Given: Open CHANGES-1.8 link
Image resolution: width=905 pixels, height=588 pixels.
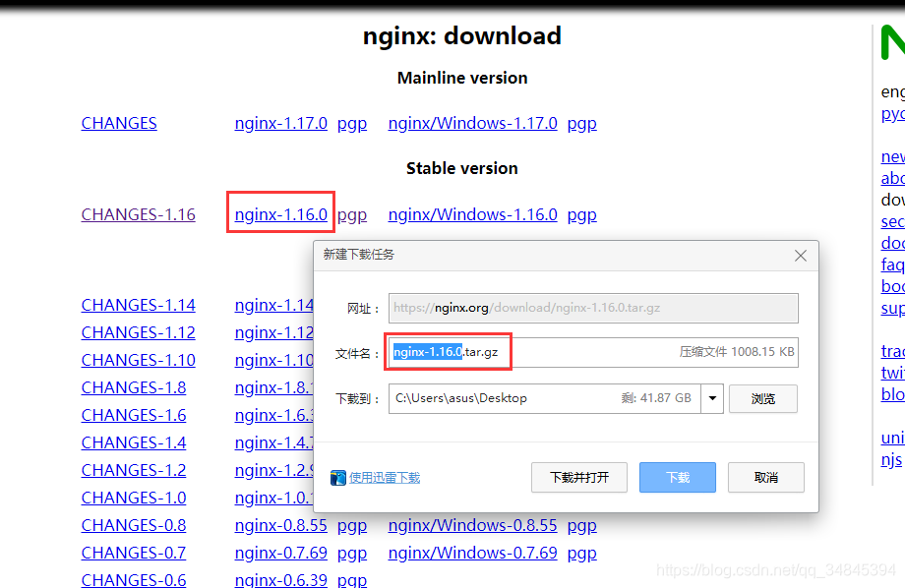Looking at the screenshot, I should tap(134, 387).
